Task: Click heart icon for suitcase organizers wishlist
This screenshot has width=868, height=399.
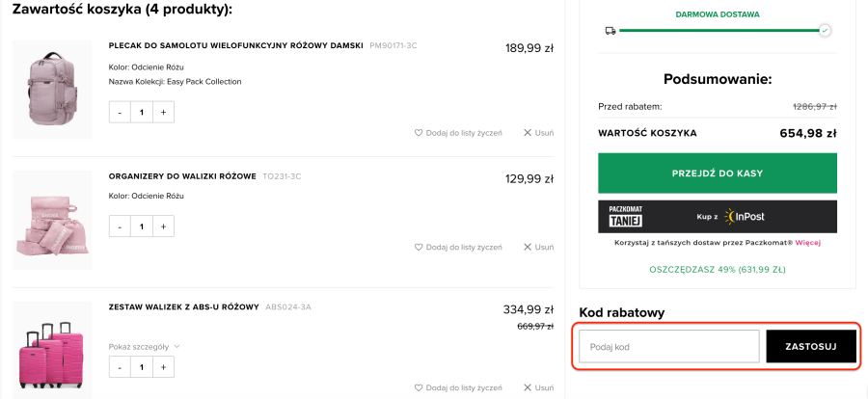Action: pos(419,248)
